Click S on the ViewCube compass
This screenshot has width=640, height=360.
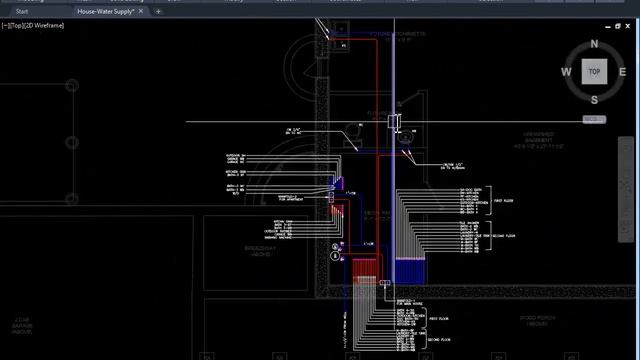coord(594,100)
